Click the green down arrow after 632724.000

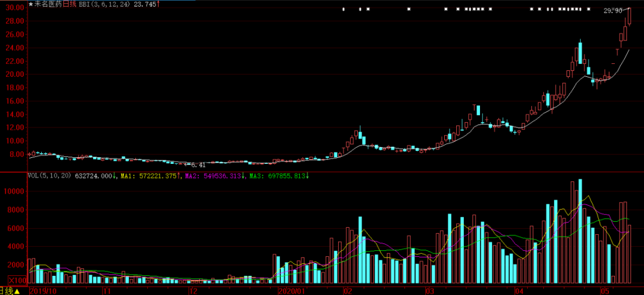(x=115, y=176)
